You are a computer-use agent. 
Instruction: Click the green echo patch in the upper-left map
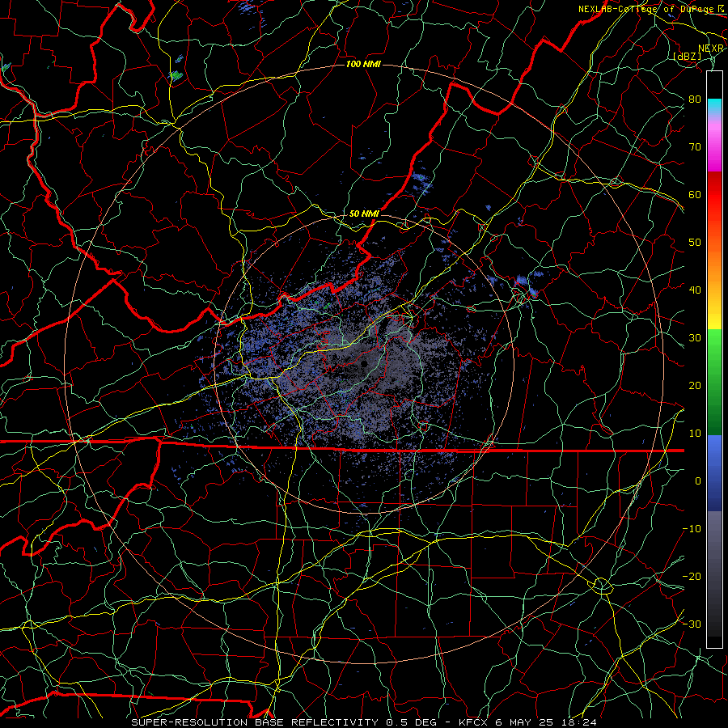coord(176,75)
